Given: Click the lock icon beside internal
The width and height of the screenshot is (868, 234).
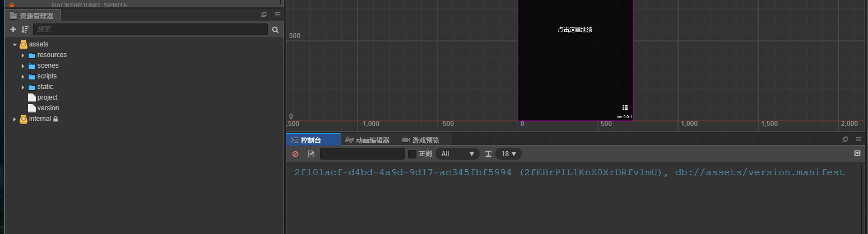Looking at the screenshot, I should (55, 119).
